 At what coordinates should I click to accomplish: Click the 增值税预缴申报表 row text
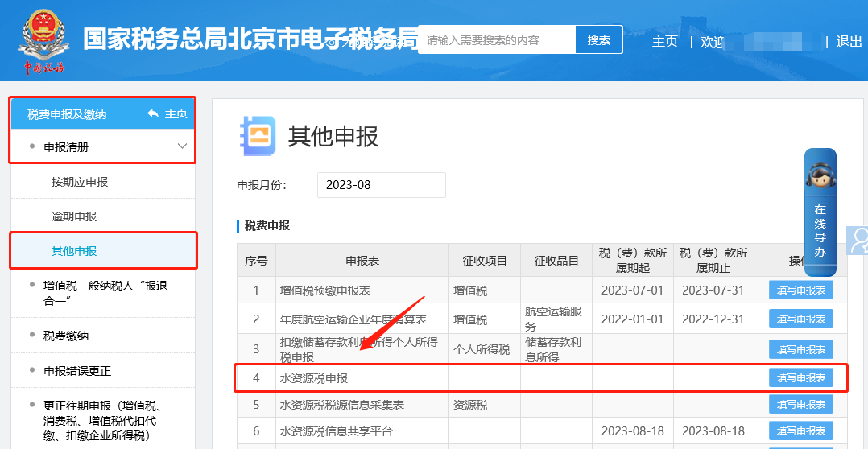(325, 290)
